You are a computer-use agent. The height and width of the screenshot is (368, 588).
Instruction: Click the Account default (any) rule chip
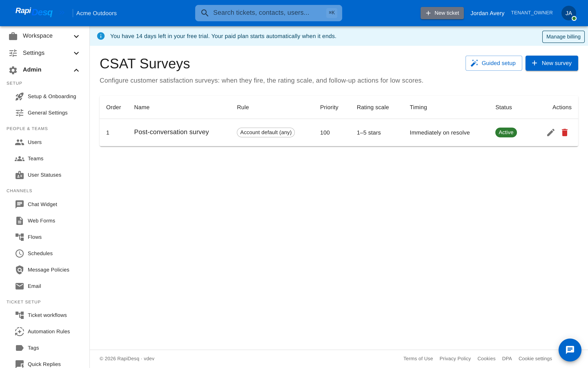tap(266, 132)
